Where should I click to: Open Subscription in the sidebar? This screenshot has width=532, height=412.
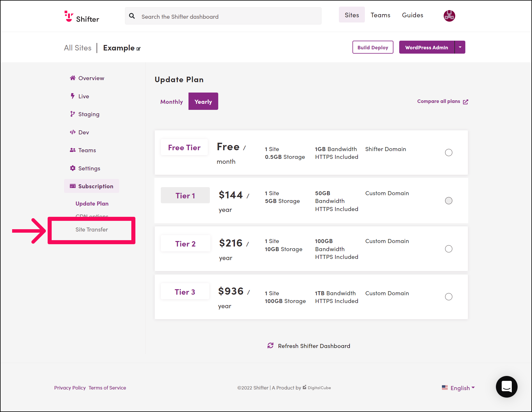tap(92, 186)
